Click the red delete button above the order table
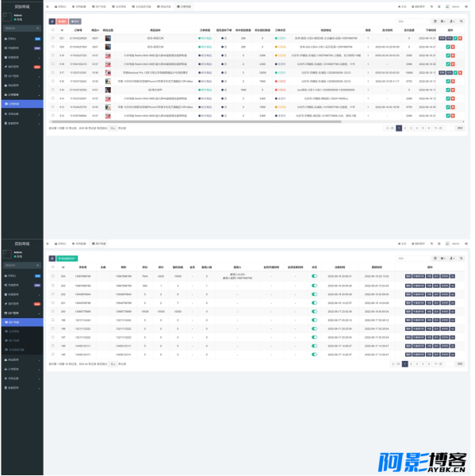Screen dimensions: 475x476 (x=62, y=21)
